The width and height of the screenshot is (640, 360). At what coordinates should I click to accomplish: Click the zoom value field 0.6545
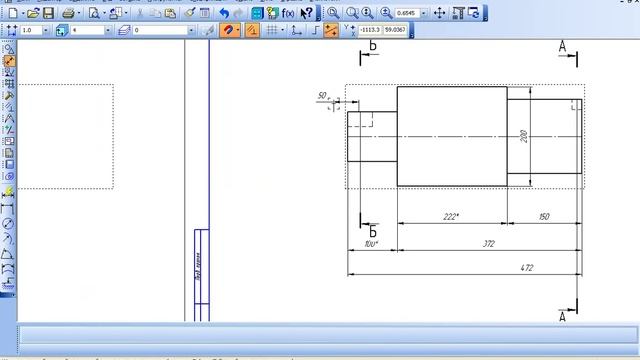407,13
